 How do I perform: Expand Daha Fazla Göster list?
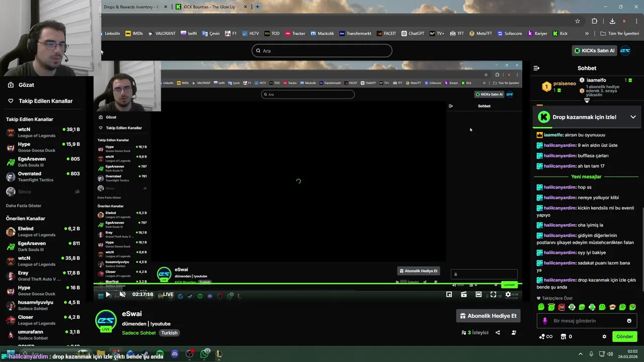pos(24,206)
